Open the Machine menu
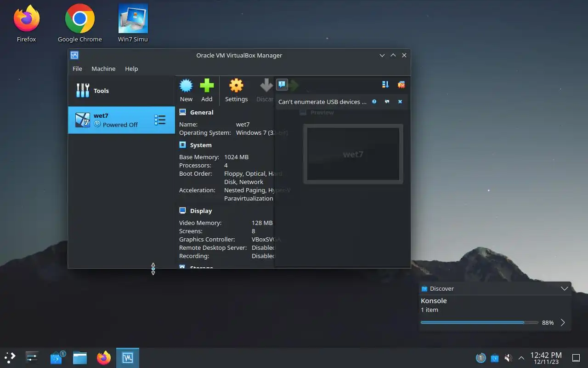 click(x=103, y=69)
